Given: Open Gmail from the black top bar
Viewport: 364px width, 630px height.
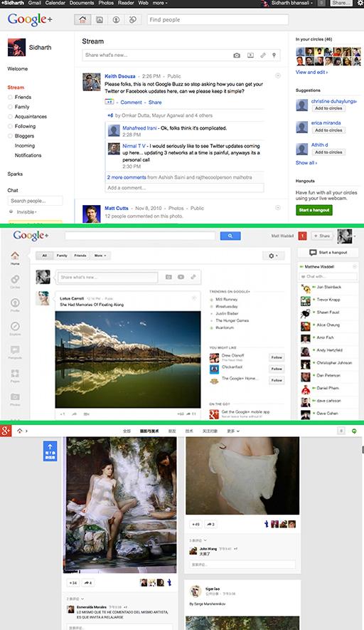Looking at the screenshot, I should tap(35, 3).
